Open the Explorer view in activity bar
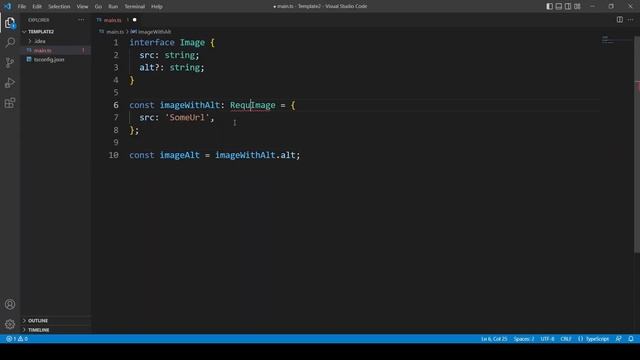The height and width of the screenshot is (360, 640). point(10,23)
